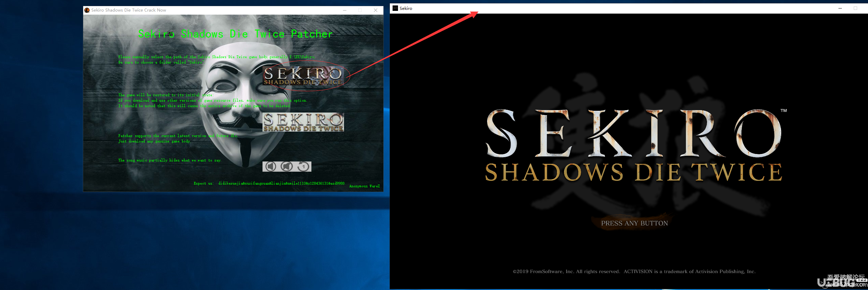Replay the song using the loop-1 icon
The image size is (868, 290).
pos(303,166)
